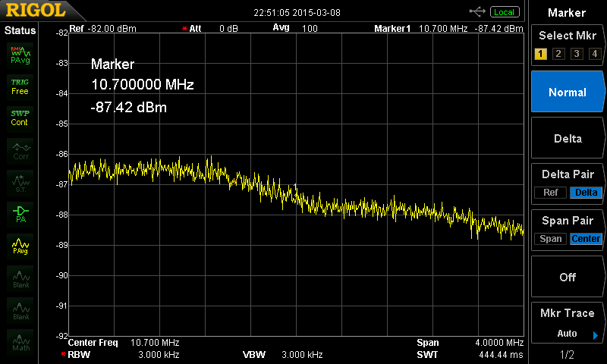Set marker mode to Normal
Screen dimensions: 607x364
[x=568, y=92]
